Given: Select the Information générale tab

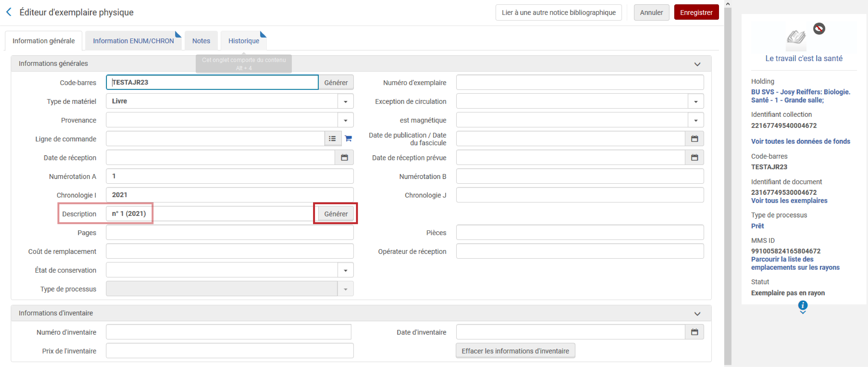Looking at the screenshot, I should [x=44, y=41].
